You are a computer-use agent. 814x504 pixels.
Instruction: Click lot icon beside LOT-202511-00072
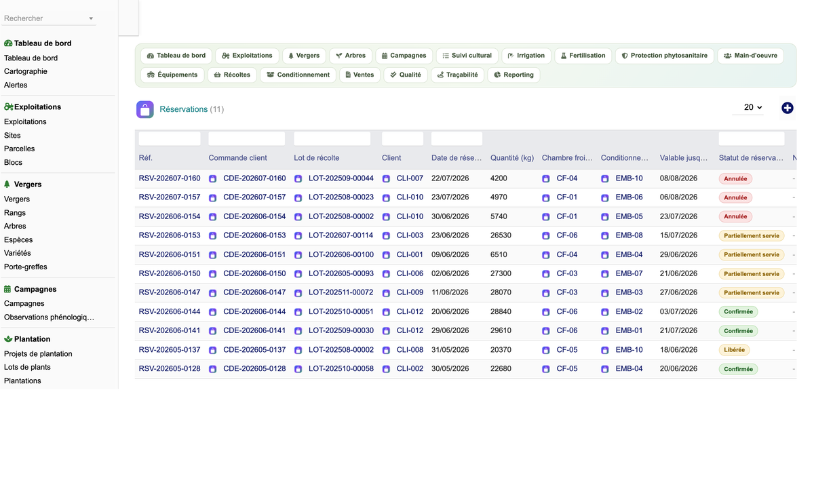tap(298, 293)
